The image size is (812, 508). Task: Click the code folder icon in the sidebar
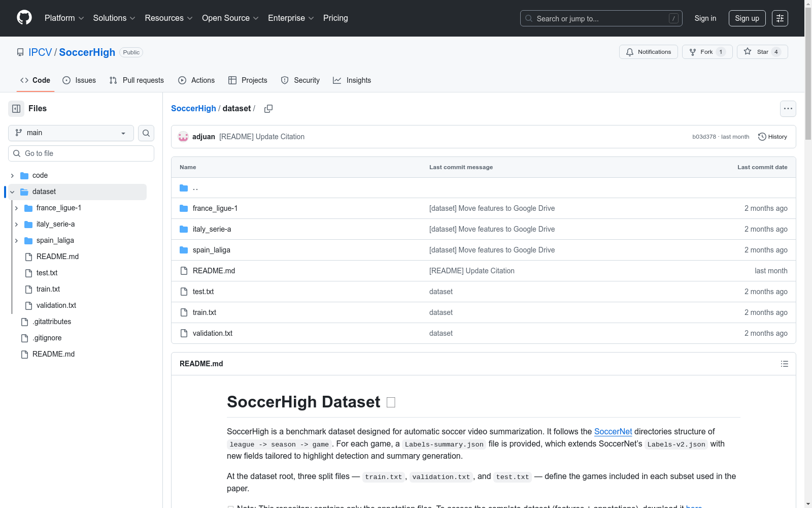click(24, 176)
